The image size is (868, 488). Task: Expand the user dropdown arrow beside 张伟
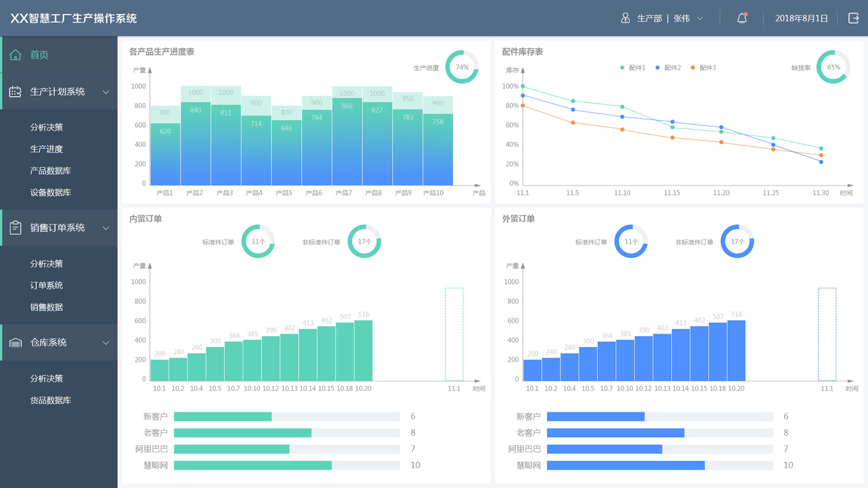[700, 18]
